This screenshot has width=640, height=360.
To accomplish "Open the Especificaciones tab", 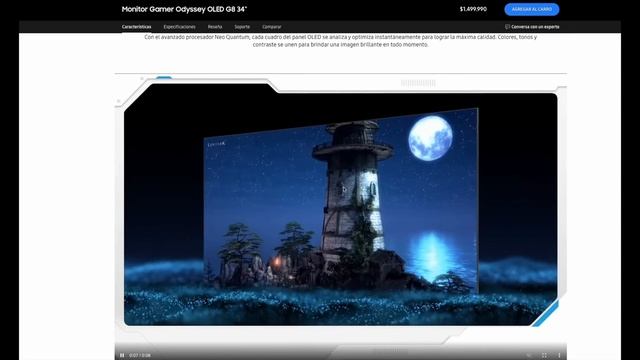I will point(180,27).
